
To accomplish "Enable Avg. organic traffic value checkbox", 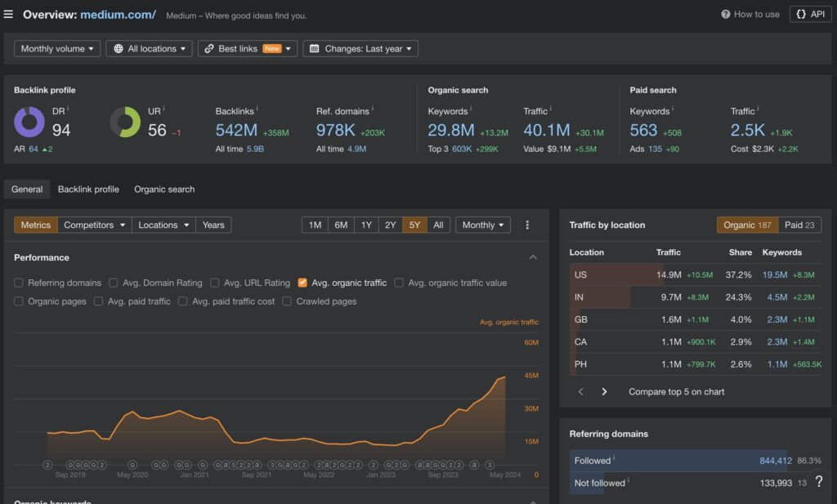I will pyautogui.click(x=399, y=283).
